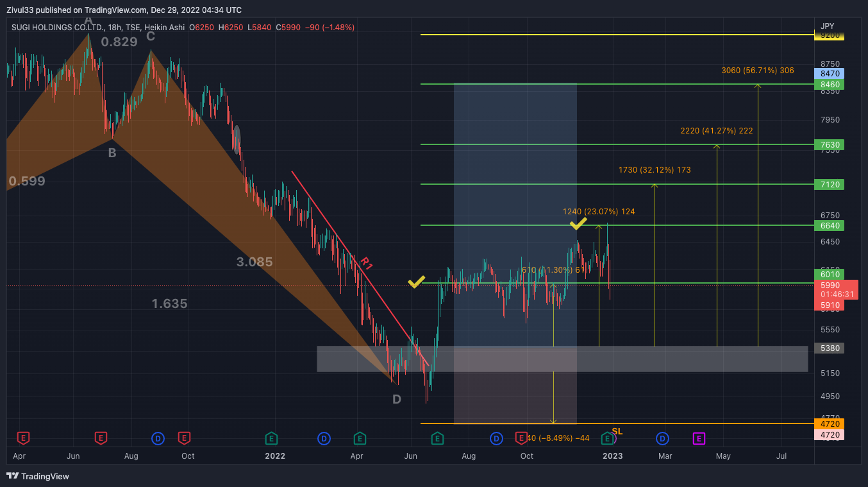Click harmonic pattern point C label
The image size is (868, 487).
point(151,37)
